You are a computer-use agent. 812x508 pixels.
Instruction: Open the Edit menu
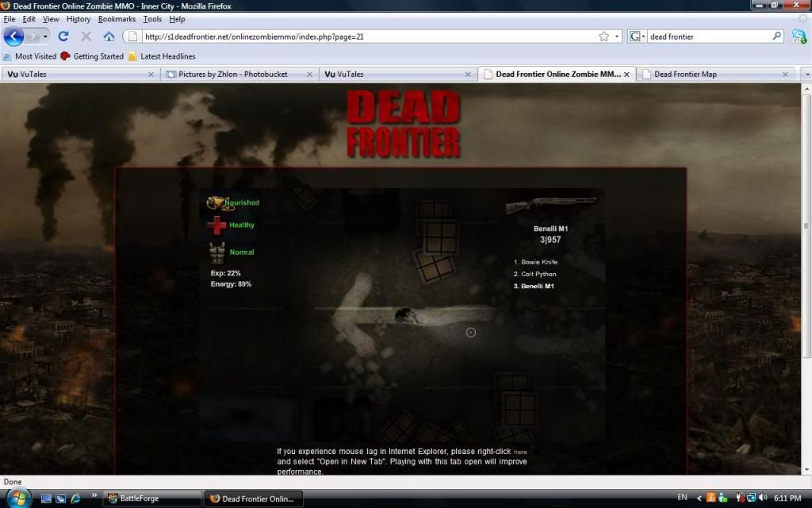pyautogui.click(x=29, y=19)
